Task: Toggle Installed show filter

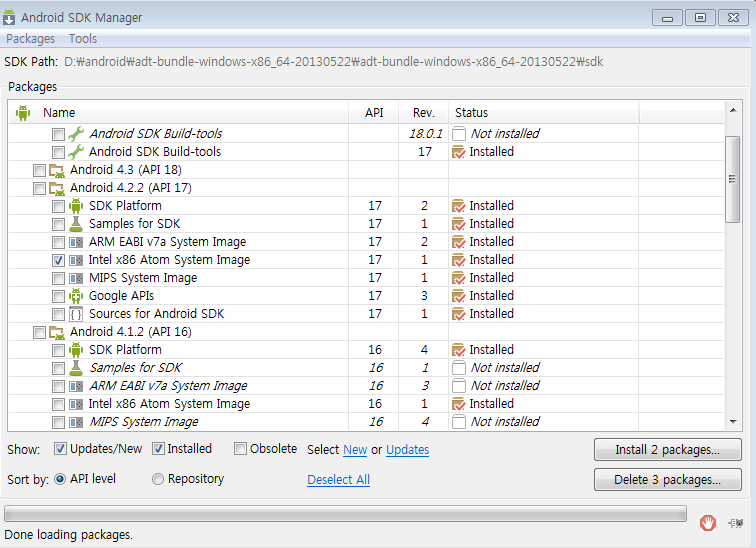Action: point(158,449)
